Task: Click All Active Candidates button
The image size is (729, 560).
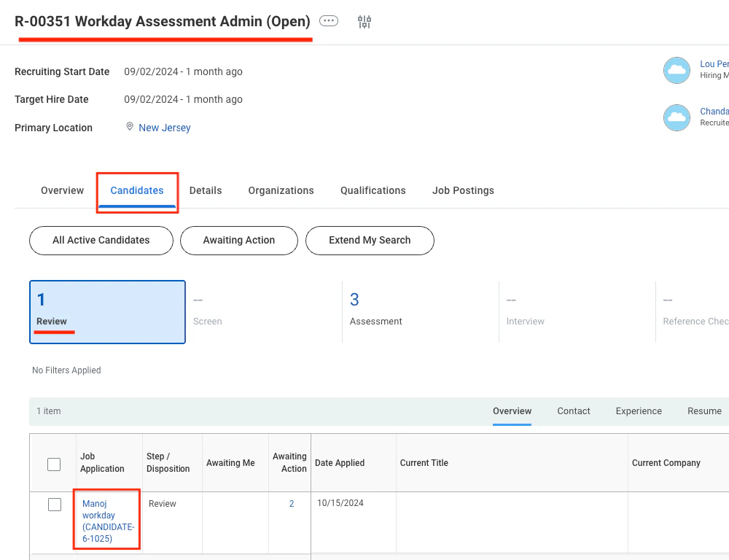Action: [101, 241]
